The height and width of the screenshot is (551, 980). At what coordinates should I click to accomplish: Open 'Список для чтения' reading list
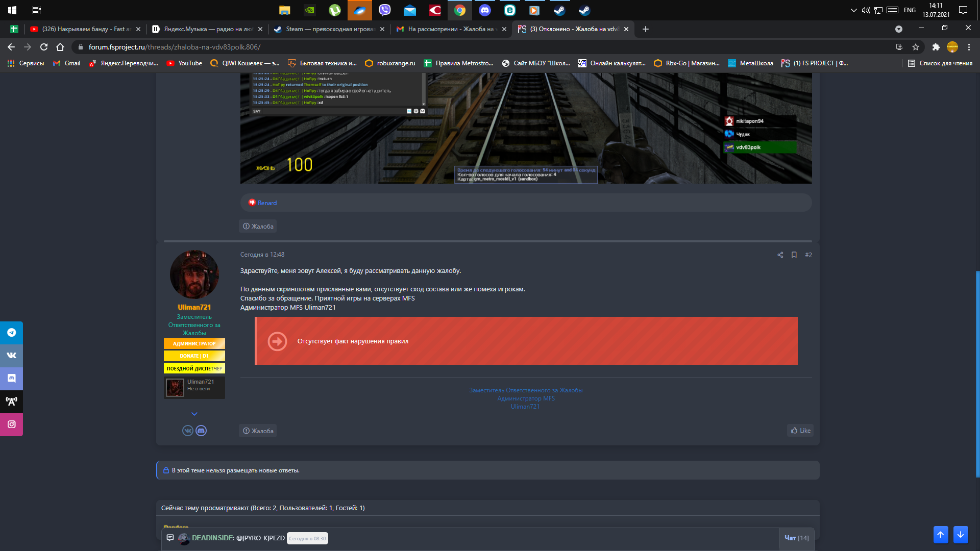(x=940, y=63)
